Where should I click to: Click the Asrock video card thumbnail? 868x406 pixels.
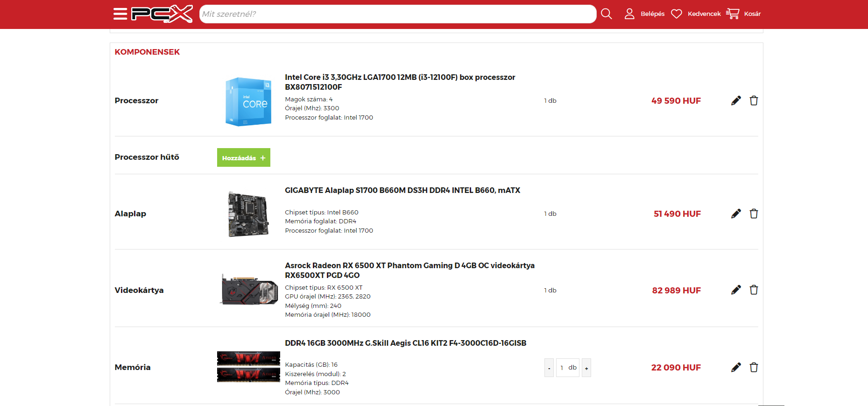[x=249, y=290]
